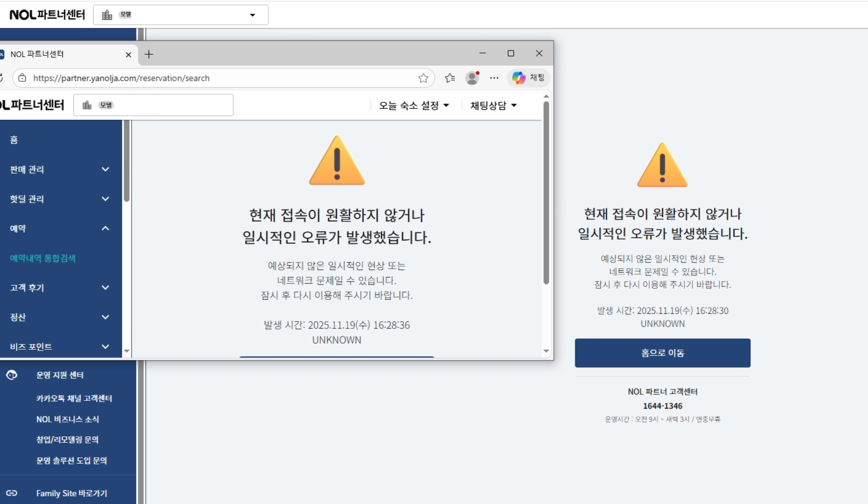
Task: Click the 홈으로 이동 button
Action: [x=662, y=352]
